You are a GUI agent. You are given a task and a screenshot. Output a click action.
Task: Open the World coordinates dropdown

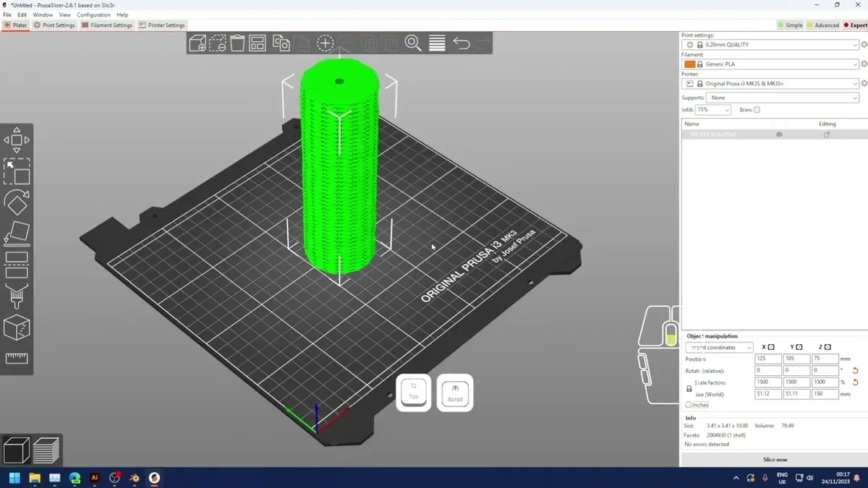[x=719, y=348]
